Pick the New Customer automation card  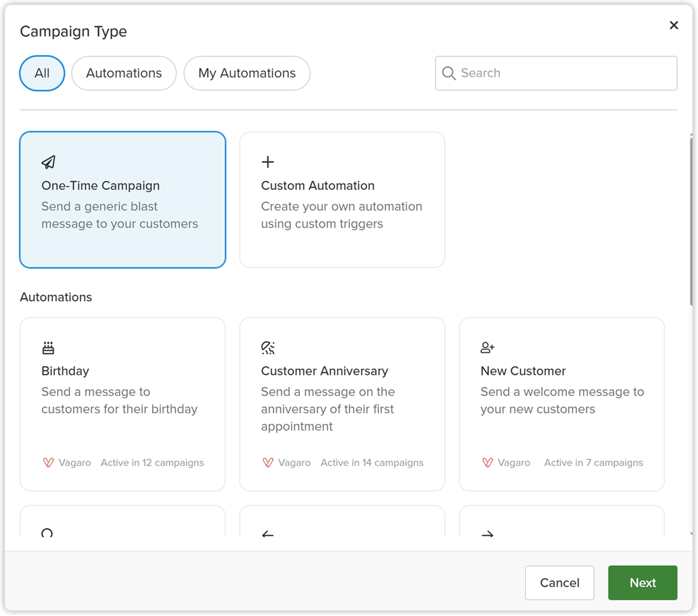[562, 404]
